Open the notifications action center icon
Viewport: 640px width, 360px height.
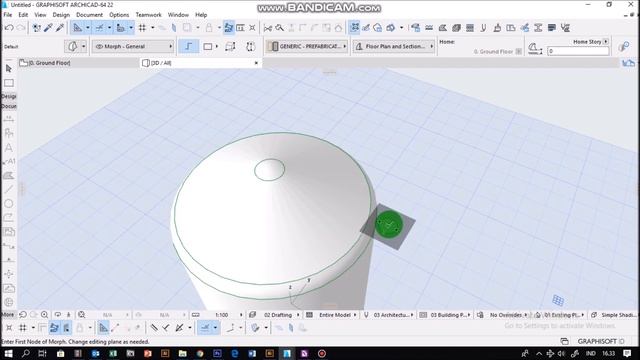[627, 353]
